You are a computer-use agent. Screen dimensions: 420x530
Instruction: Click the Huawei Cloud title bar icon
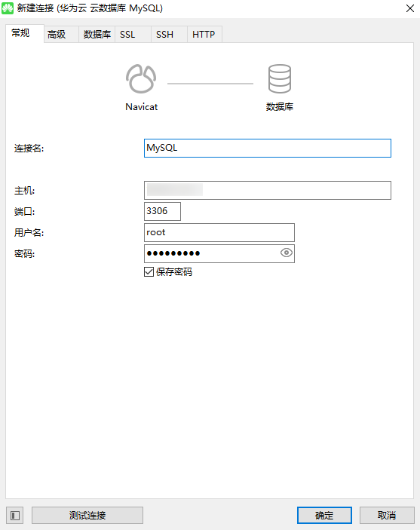pos(8,8)
